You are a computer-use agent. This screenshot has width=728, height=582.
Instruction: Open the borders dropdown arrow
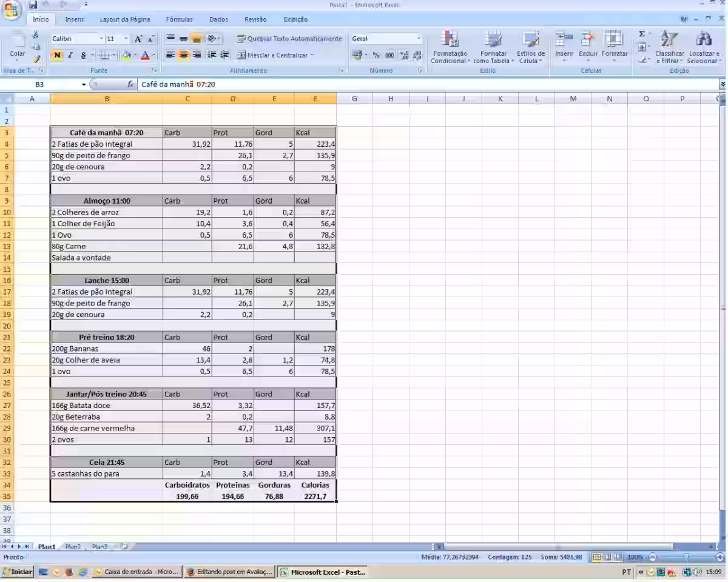[114, 55]
